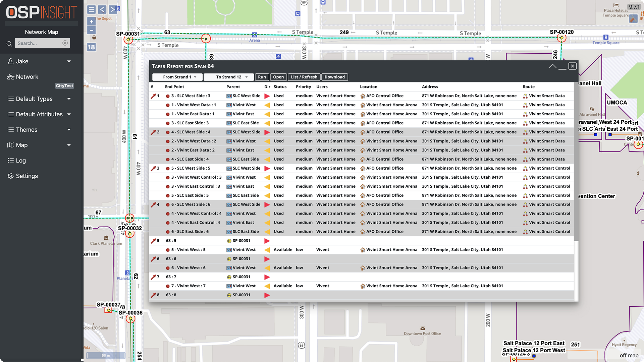Click the off map link
The width and height of the screenshot is (644, 362).
629,356
